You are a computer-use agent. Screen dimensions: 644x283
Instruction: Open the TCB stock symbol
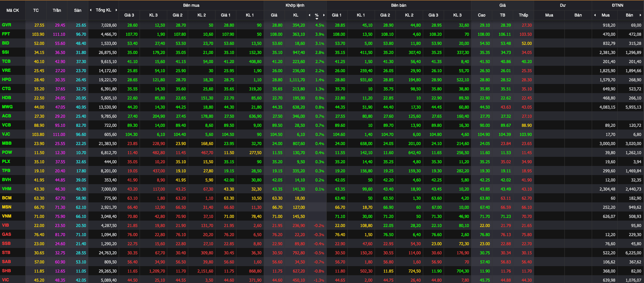6,61
